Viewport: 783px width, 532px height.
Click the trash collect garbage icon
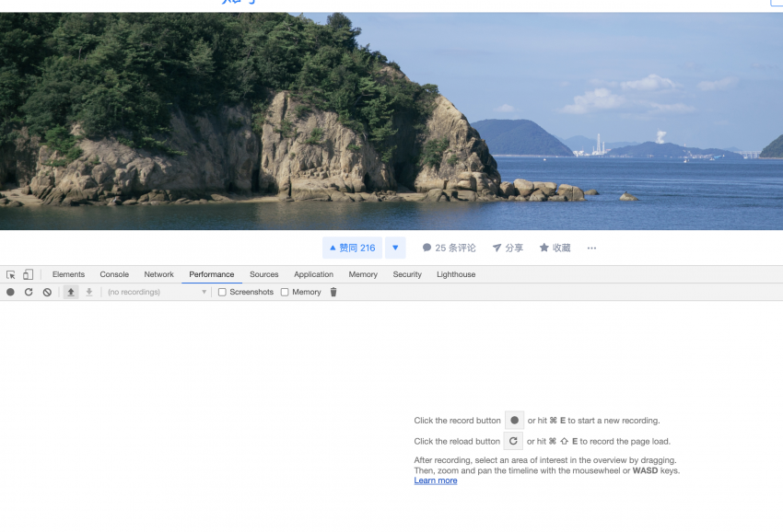(x=333, y=292)
